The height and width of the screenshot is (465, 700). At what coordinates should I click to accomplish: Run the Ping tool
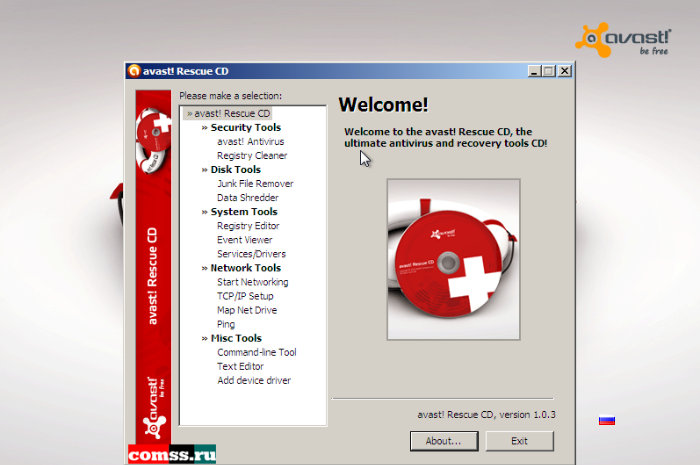tap(226, 324)
